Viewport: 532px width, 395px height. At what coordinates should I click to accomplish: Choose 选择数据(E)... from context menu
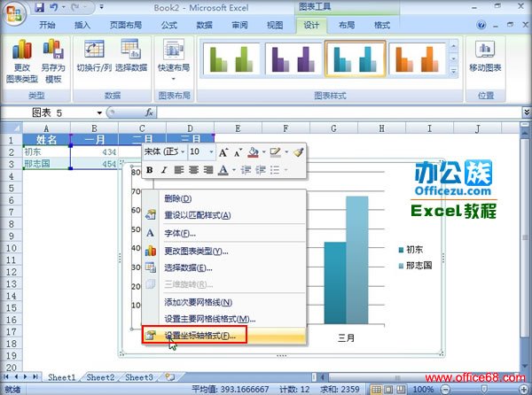(224, 267)
